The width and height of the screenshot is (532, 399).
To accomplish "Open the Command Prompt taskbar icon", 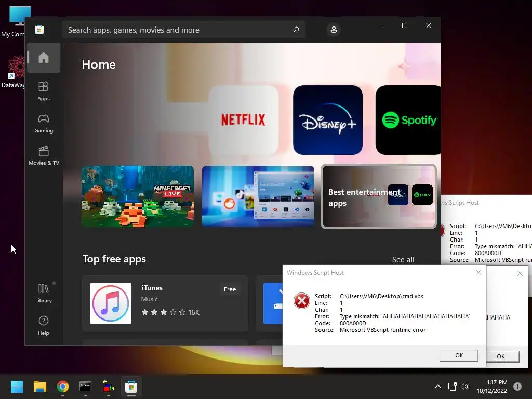I will pos(85,387).
